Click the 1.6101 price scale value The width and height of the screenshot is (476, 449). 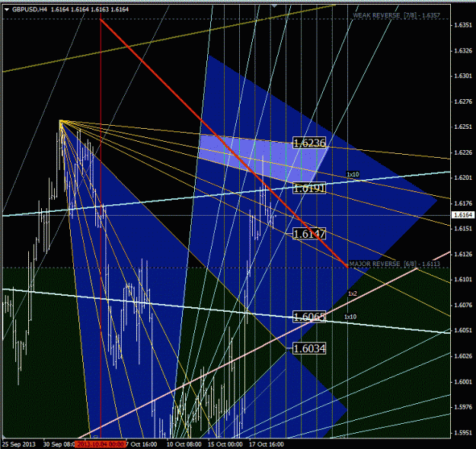463,279
